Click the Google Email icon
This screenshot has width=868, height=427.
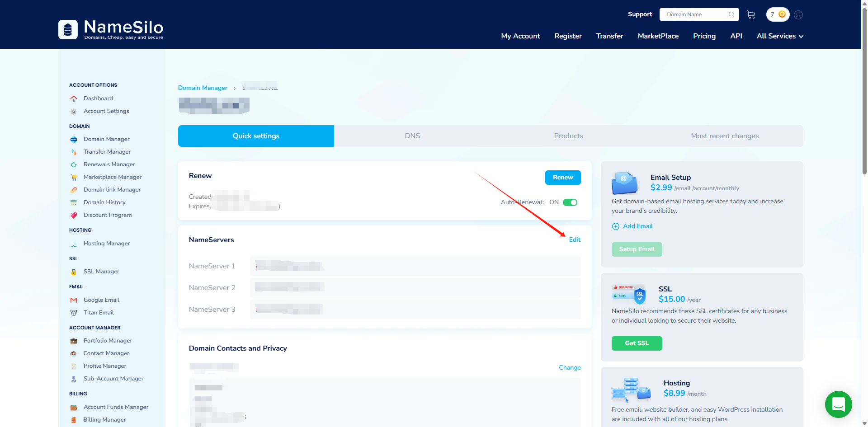click(x=74, y=300)
